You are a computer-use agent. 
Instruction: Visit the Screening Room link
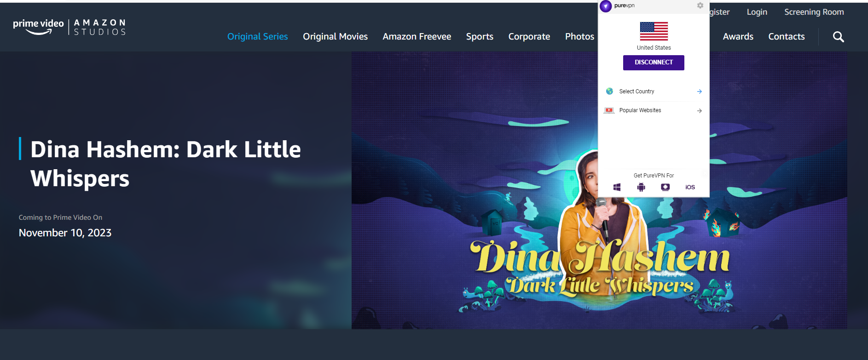point(814,12)
